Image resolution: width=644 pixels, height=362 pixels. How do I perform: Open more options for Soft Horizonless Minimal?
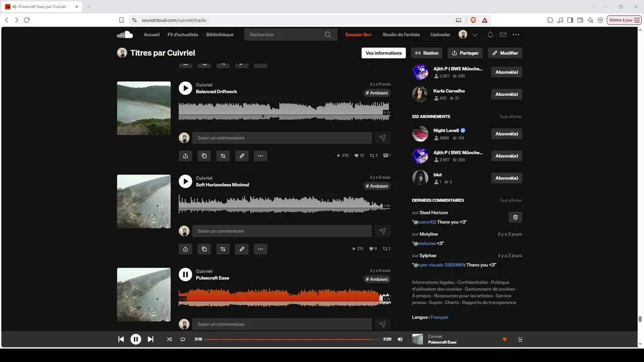(261, 249)
